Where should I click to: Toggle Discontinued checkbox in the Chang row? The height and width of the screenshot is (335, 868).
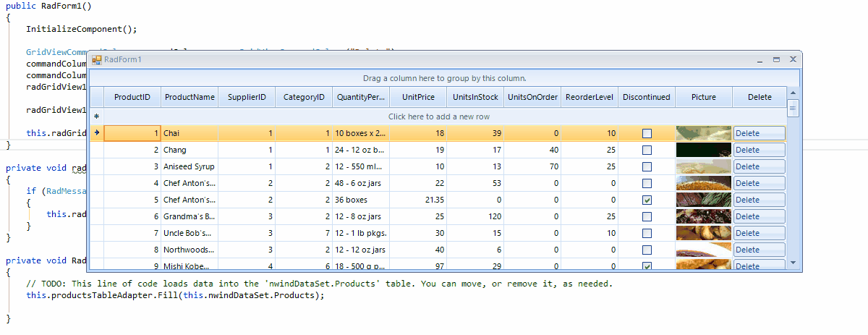[647, 150]
